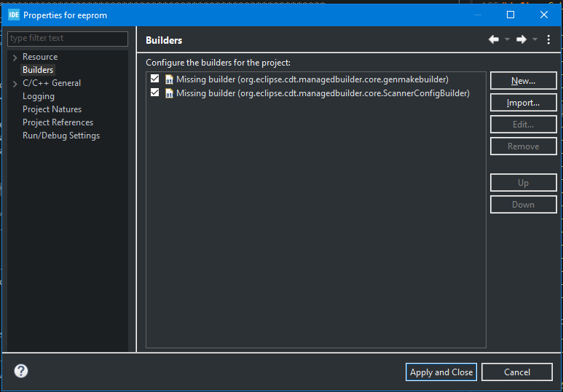The image size is (563, 392).
Task: Click the forward navigation arrow icon
Action: 521,39
